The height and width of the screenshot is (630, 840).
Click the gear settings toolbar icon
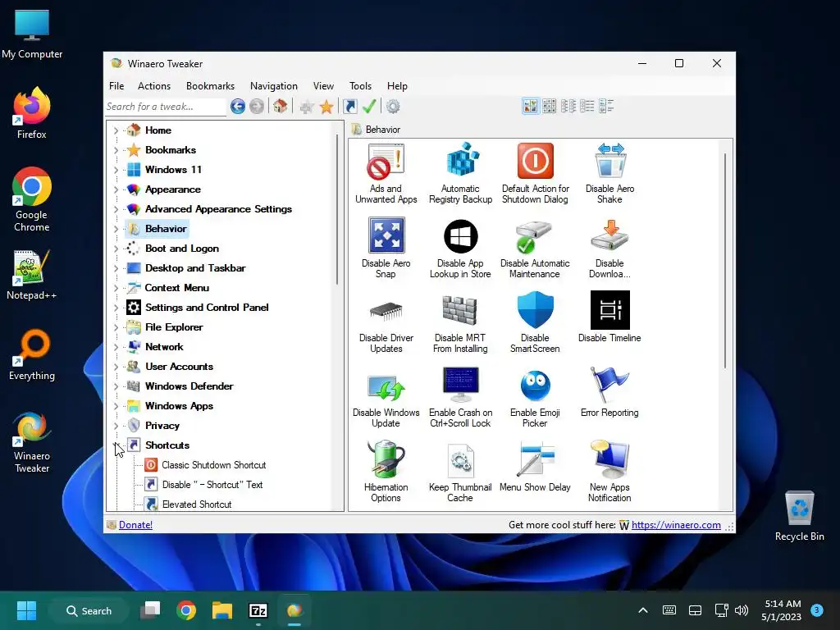pyautogui.click(x=393, y=107)
